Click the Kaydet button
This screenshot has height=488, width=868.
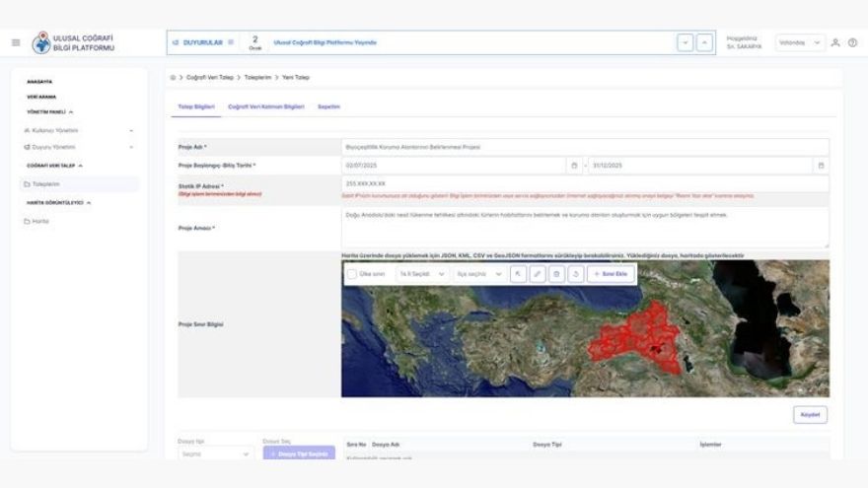pos(810,414)
